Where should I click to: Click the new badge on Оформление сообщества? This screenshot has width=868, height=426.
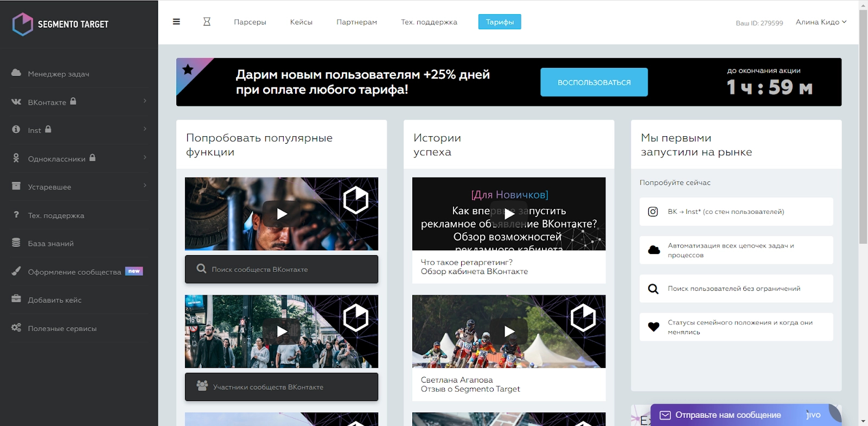(134, 271)
